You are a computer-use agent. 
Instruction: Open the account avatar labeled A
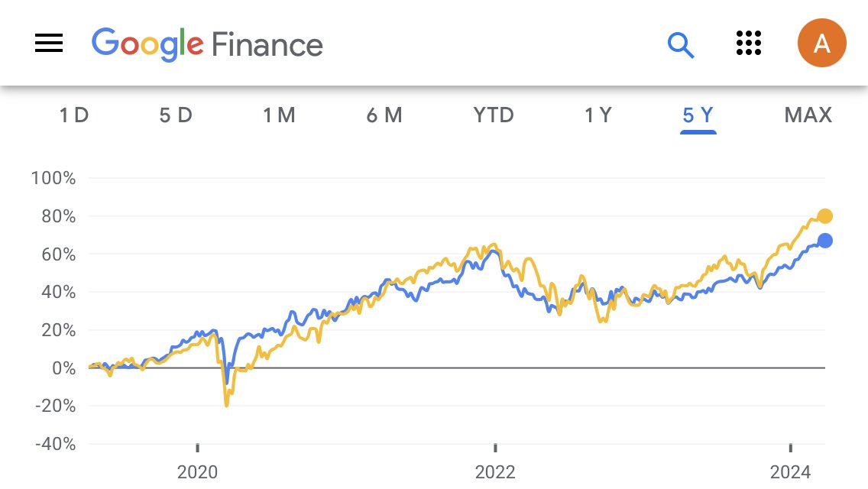tap(821, 44)
